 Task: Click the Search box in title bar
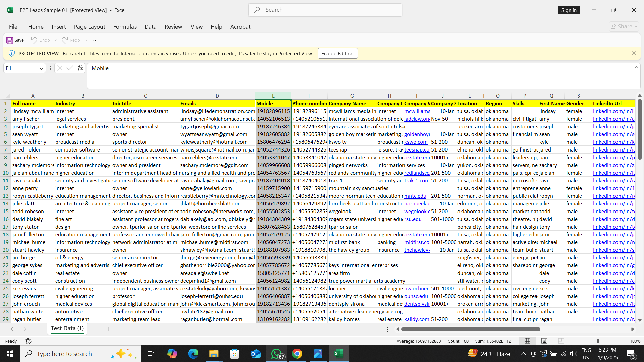click(x=325, y=10)
